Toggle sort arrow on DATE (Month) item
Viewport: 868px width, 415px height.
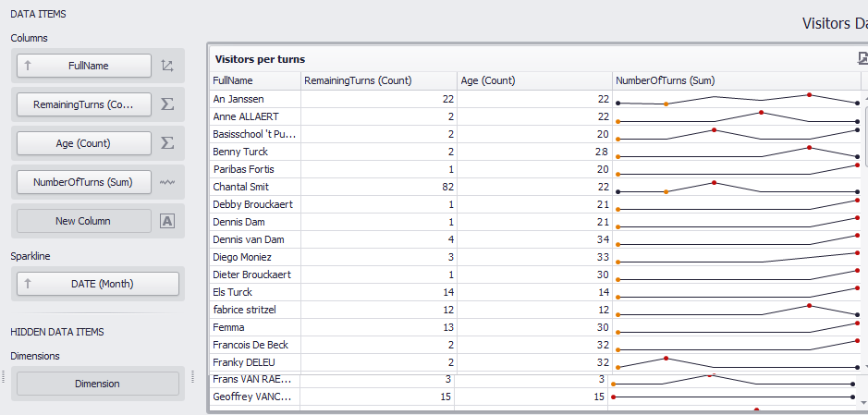[28, 283]
